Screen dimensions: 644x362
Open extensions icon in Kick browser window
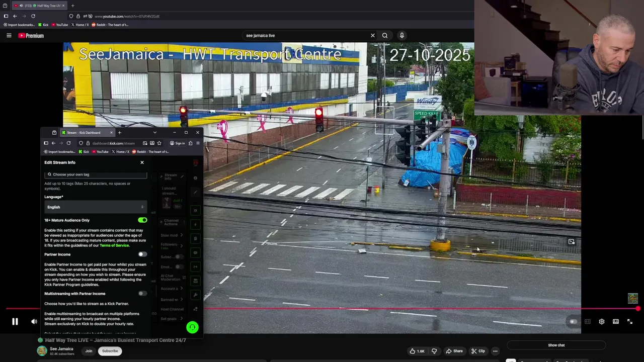pos(190,143)
